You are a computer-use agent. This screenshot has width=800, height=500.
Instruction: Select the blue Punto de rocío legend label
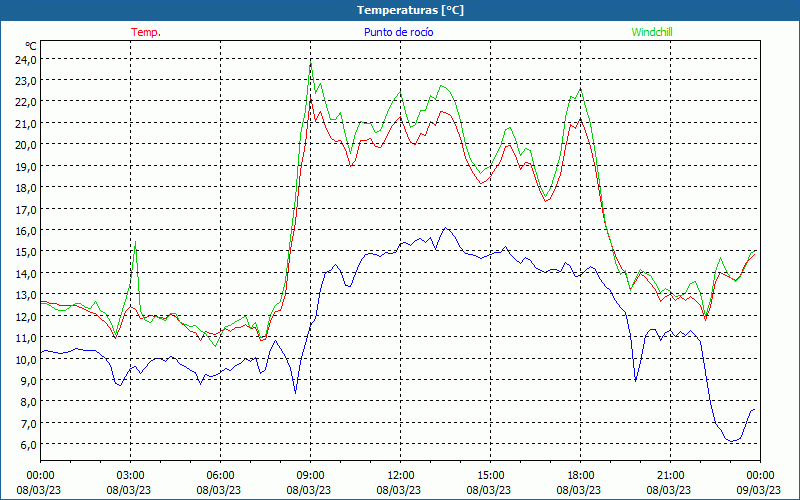click(x=398, y=32)
